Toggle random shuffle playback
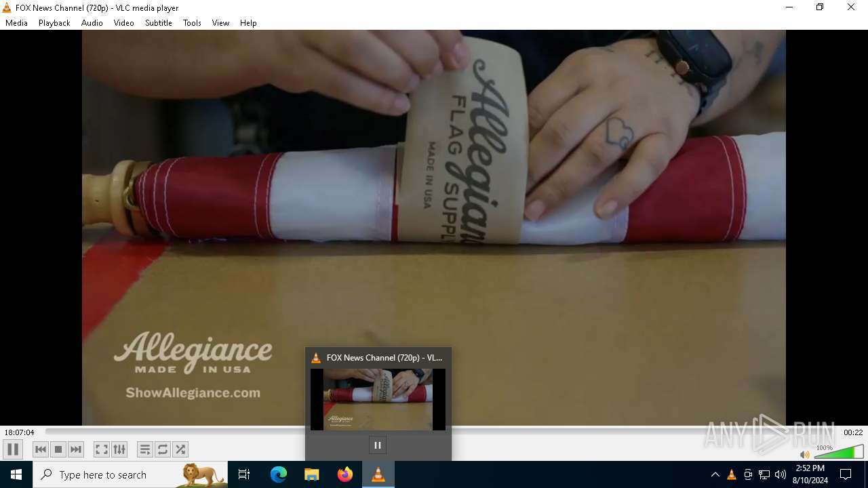868x488 pixels. coord(180,449)
